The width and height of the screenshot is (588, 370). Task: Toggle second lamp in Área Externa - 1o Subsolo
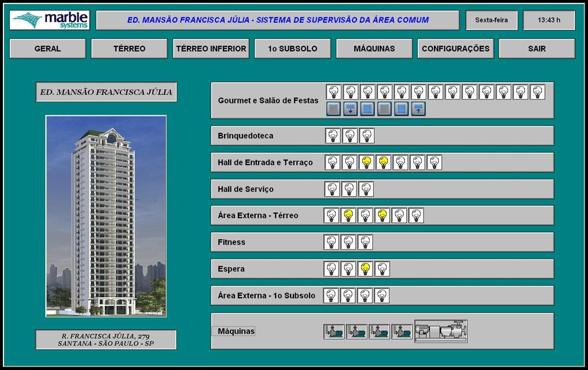(x=348, y=295)
